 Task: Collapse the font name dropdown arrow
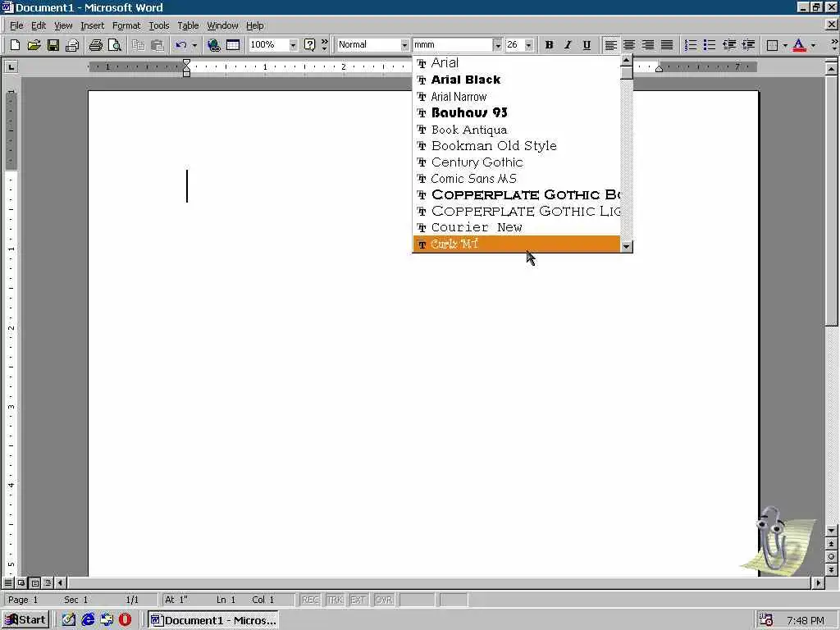click(x=498, y=45)
